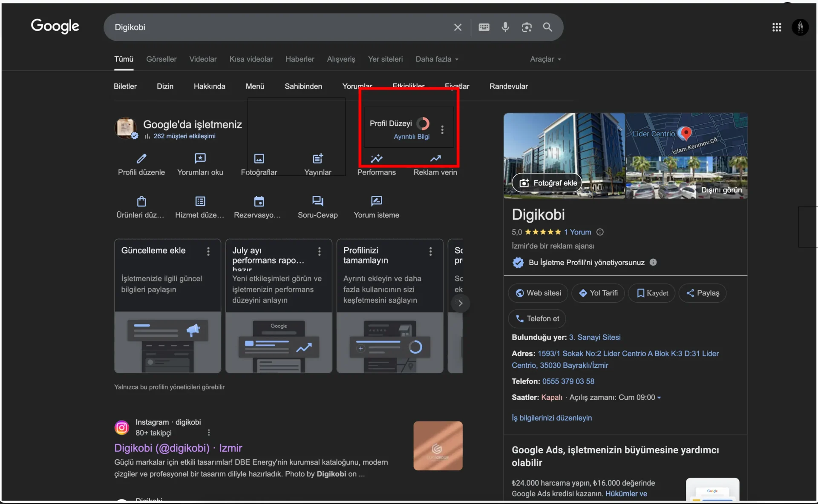Open Rezervasyon calendar icon
Viewport: 818px width, 504px height.
pos(259,201)
